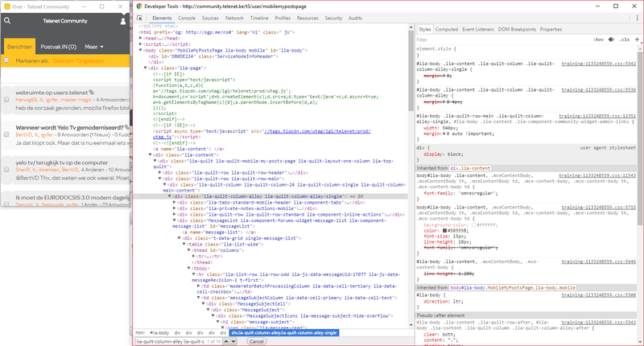This screenshot has width=644, height=346.
Task: Switch to the Computed sidebar tab
Action: (447, 30)
